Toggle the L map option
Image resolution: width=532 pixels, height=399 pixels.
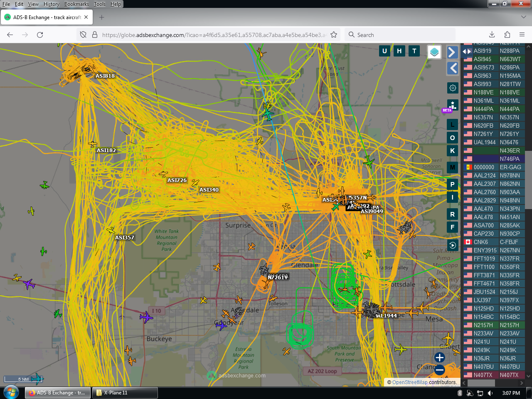pos(453,125)
